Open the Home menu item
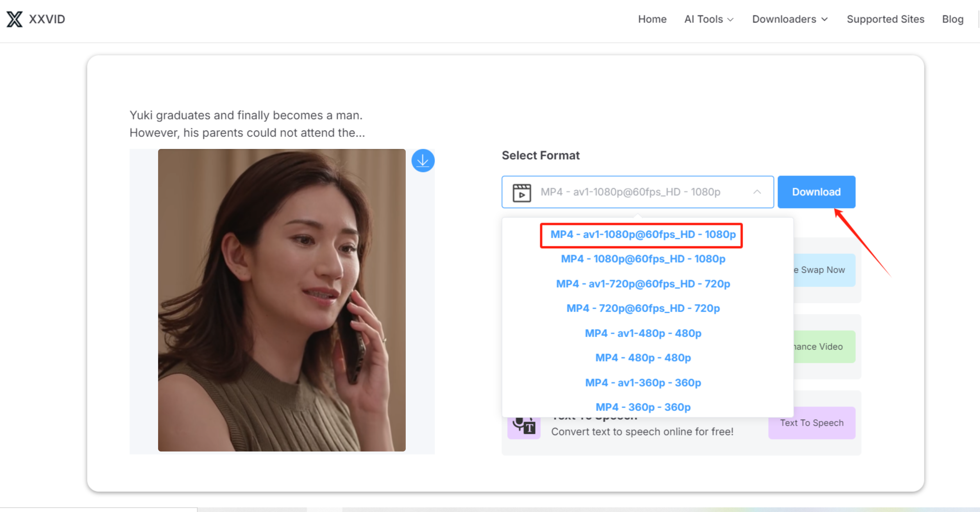This screenshot has width=980, height=512. coord(652,19)
